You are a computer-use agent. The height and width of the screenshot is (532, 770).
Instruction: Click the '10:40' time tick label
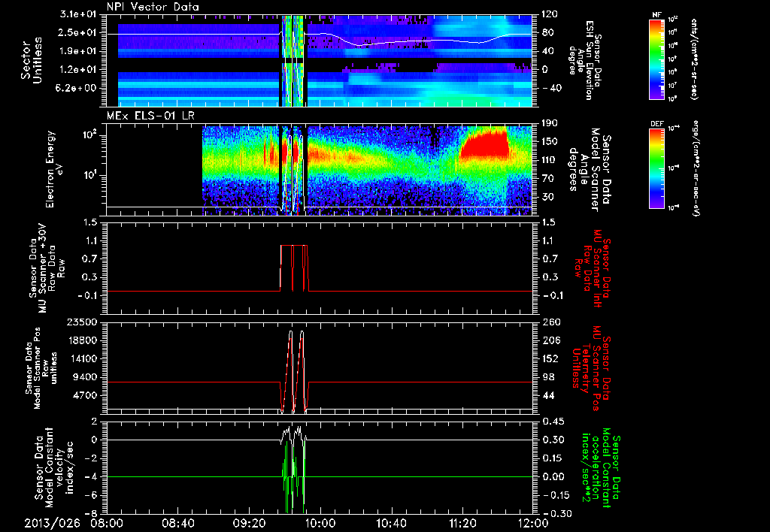392,523
